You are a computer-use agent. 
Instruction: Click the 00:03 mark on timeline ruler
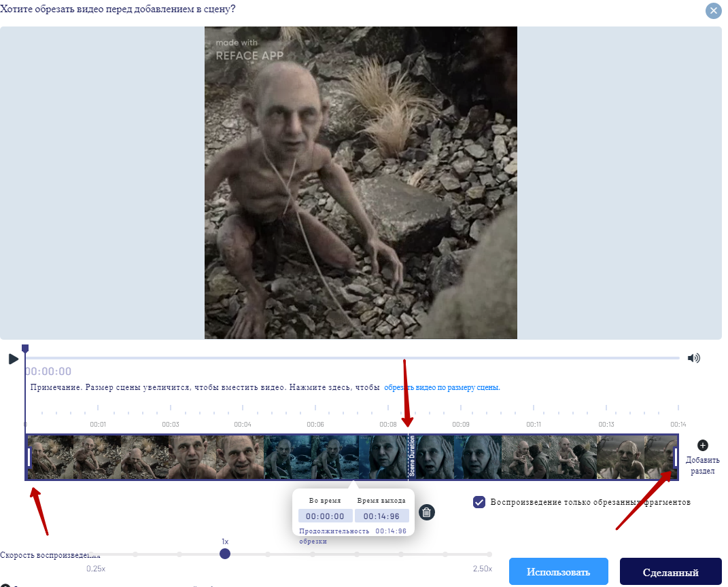[x=171, y=424]
